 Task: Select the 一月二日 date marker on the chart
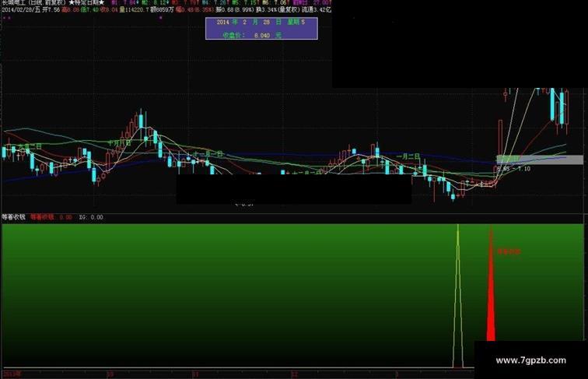click(408, 156)
